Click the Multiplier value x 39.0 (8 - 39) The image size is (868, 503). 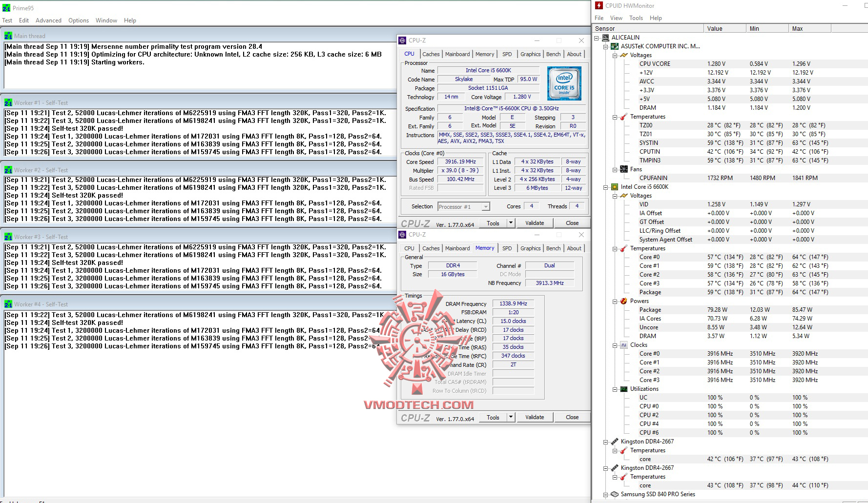[x=460, y=170]
